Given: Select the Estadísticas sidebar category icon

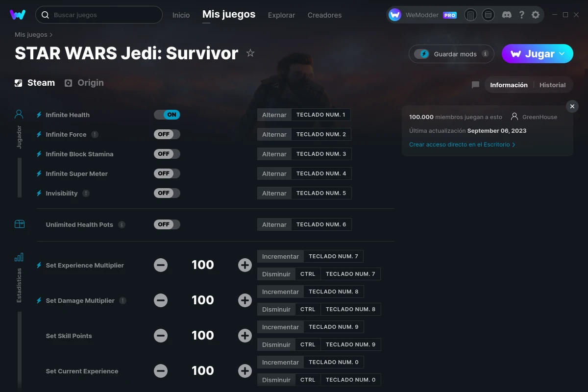Looking at the screenshot, I should [19, 257].
